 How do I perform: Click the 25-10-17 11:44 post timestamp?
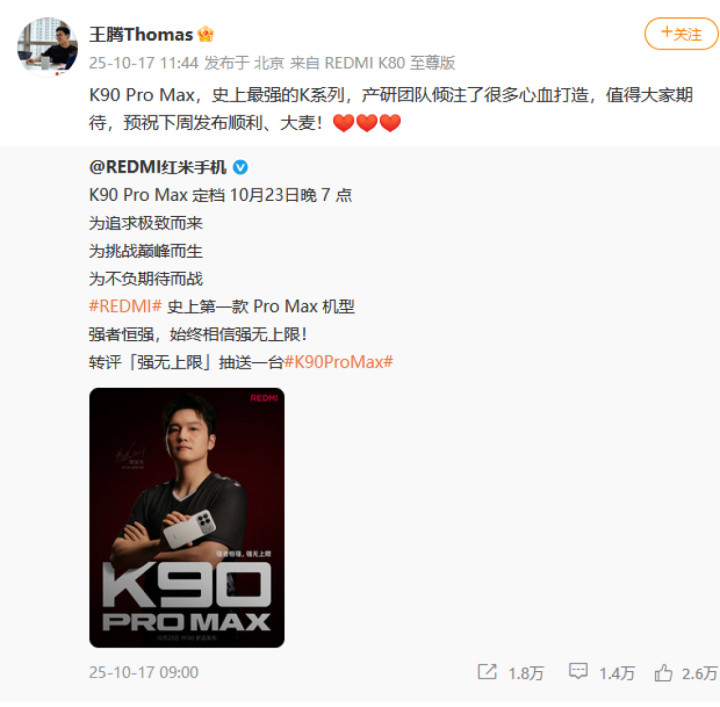pos(143,63)
